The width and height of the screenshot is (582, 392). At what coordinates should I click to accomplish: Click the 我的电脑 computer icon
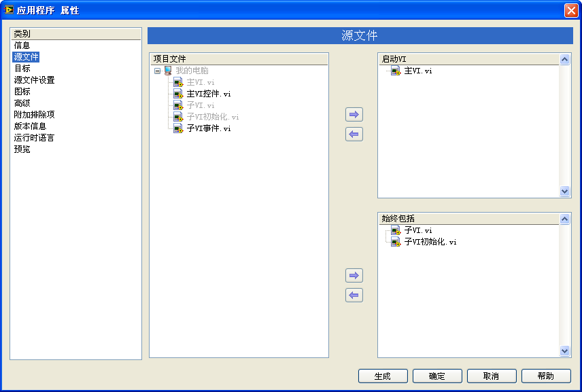(168, 71)
